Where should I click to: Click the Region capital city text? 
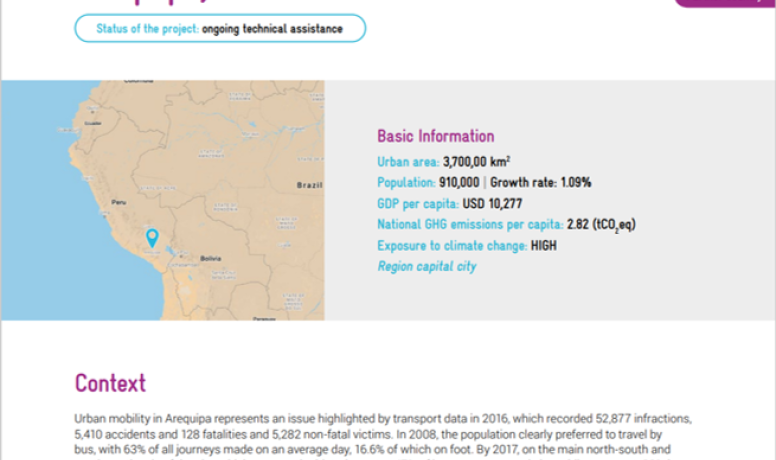coord(426,266)
